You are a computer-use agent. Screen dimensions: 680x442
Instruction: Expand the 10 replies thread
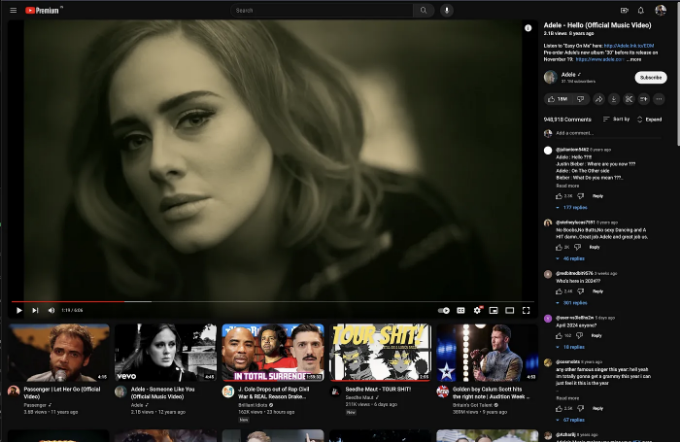[570, 347]
